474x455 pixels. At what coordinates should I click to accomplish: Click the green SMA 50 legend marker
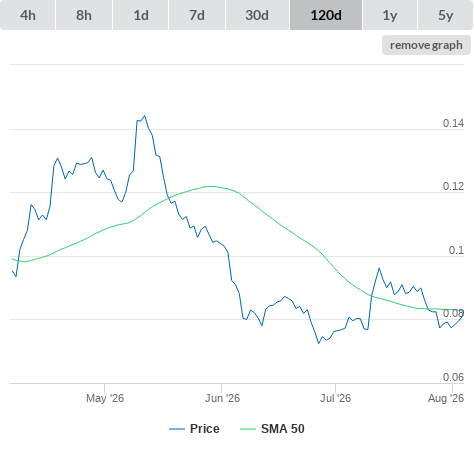click(x=248, y=429)
